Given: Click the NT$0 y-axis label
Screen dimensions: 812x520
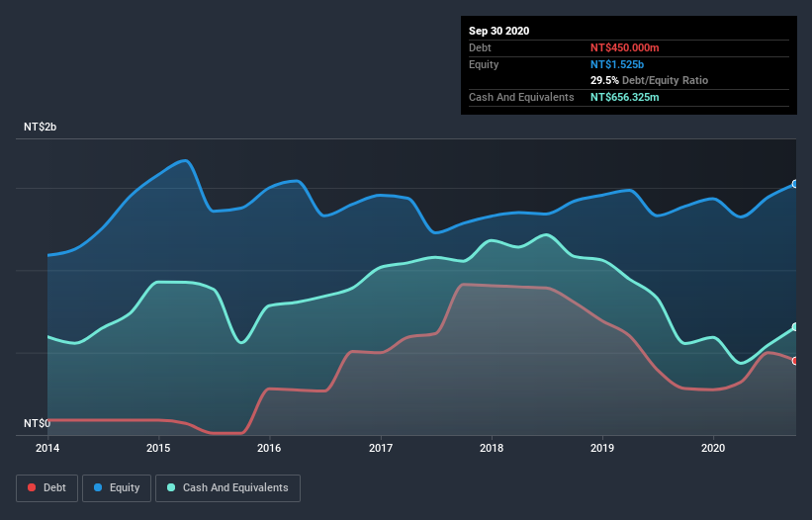Looking at the screenshot, I should pos(37,423).
